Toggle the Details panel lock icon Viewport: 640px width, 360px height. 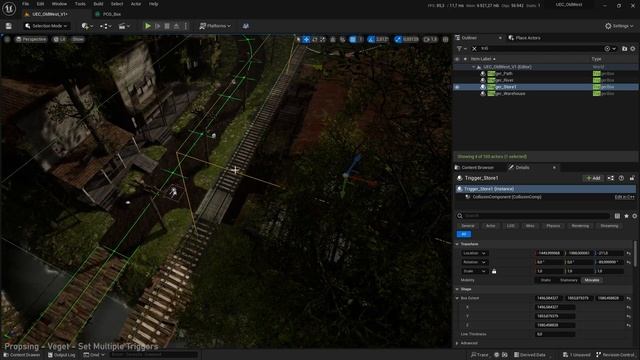(x=632, y=178)
